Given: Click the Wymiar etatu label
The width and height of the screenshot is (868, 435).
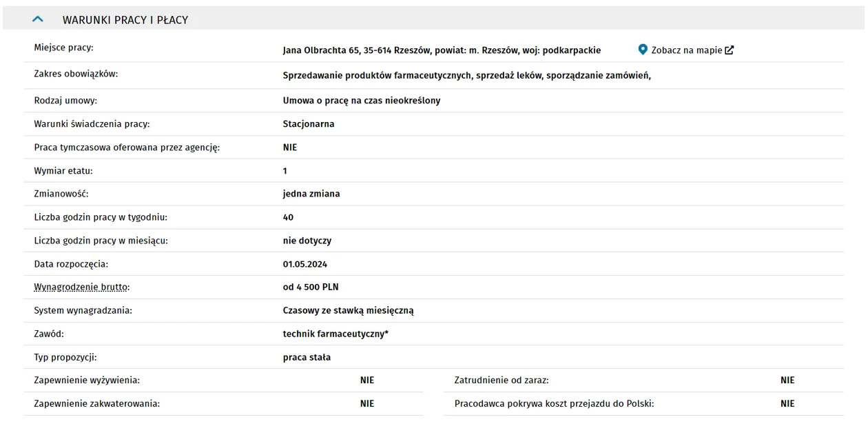Looking at the screenshot, I should [x=63, y=171].
